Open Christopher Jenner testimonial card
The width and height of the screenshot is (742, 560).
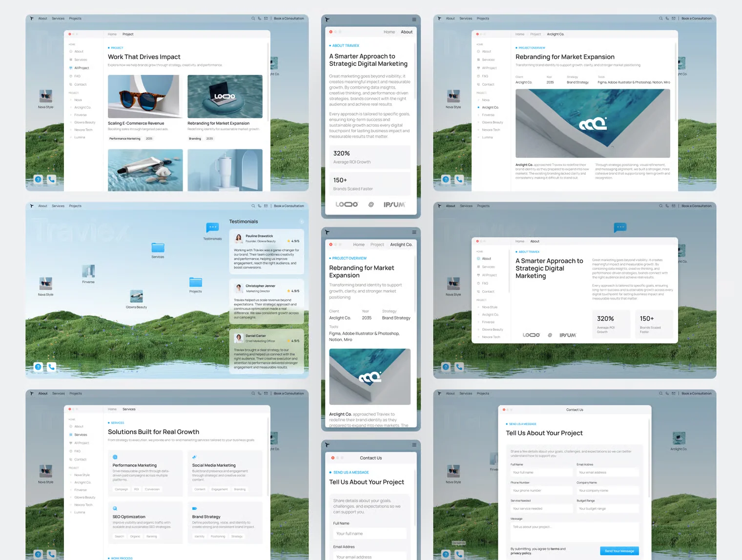(x=267, y=301)
